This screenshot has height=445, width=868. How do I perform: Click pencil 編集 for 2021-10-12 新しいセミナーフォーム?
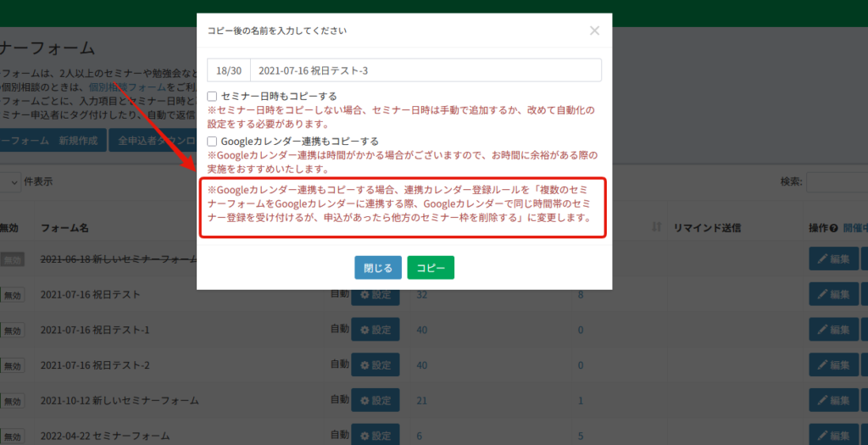pyautogui.click(x=834, y=400)
